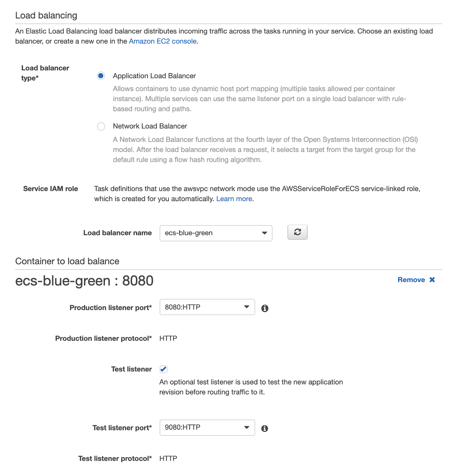
Task: Select the Application Load Balancer radio button
Action: point(101,76)
